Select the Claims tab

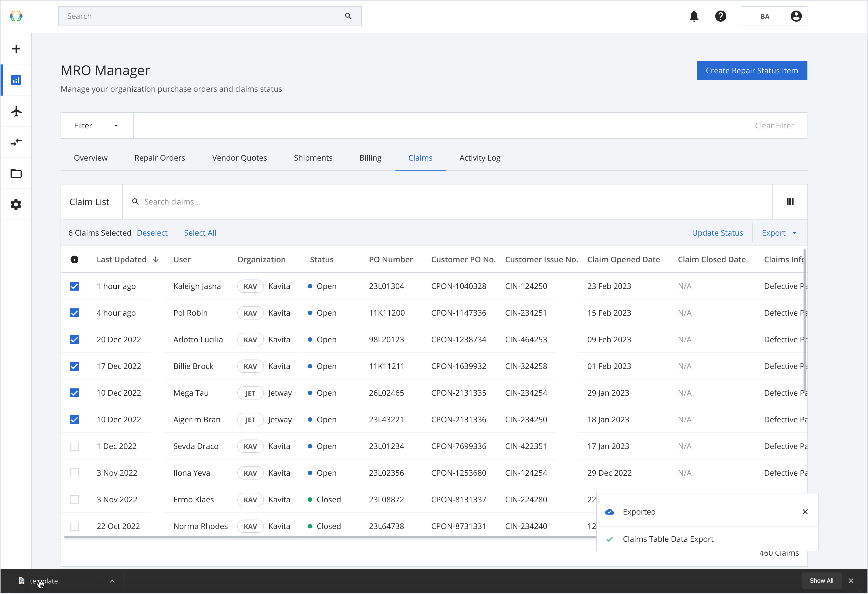pyautogui.click(x=420, y=158)
